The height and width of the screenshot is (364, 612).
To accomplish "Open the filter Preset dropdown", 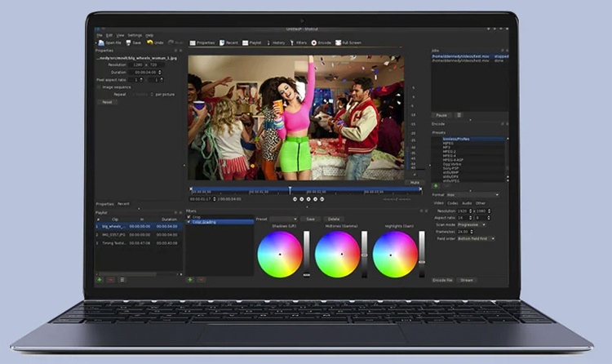I will coord(283,219).
